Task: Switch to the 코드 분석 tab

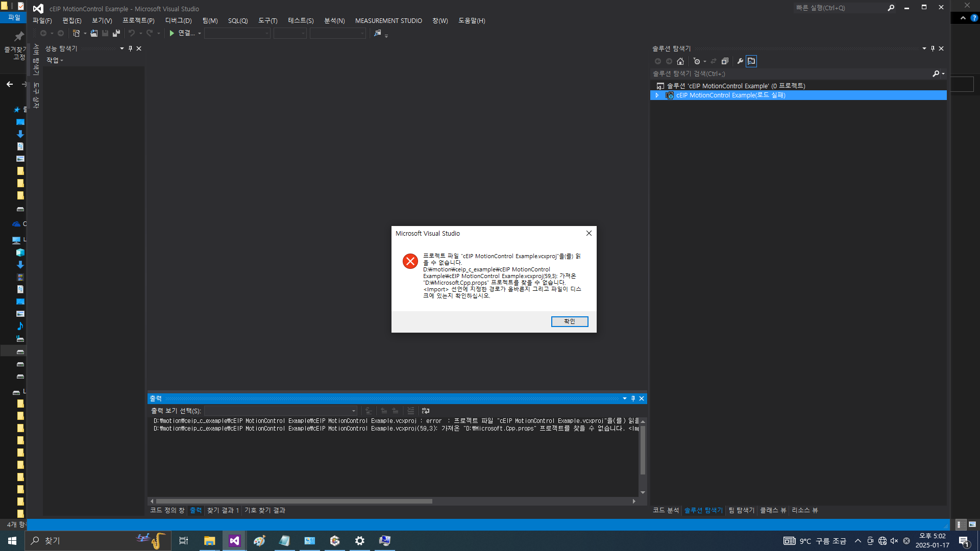Action: pos(666,510)
